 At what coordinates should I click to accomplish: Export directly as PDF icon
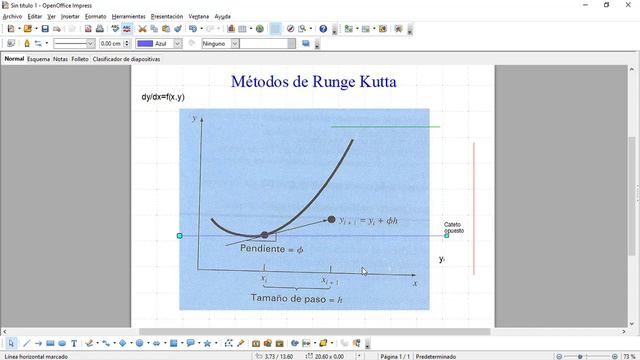[x=88, y=29]
